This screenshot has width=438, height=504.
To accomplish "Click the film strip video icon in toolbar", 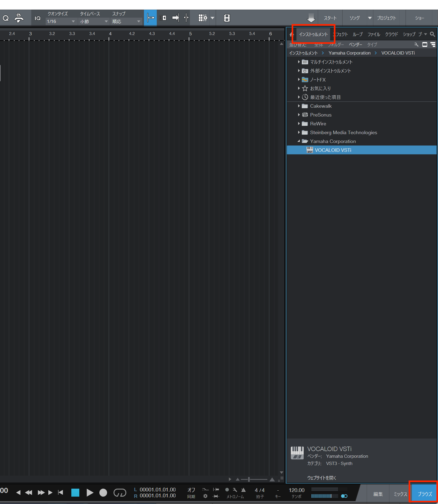I will point(227,18).
